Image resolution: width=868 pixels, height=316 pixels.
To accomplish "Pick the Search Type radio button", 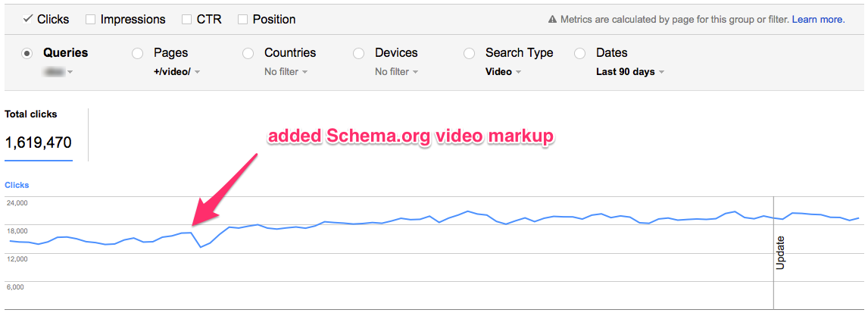I will click(470, 54).
